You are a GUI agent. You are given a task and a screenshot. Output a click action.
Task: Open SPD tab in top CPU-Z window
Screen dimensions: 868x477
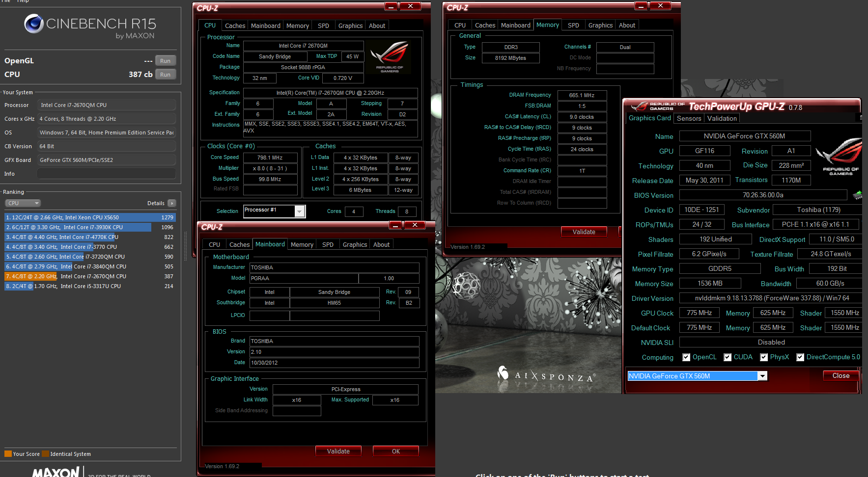[323, 26]
